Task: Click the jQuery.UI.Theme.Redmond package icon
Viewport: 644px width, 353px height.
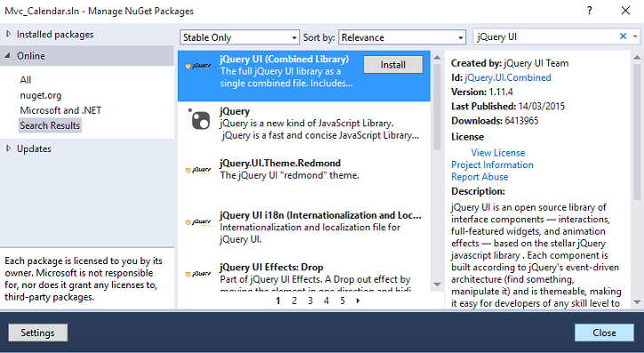Action: coord(198,170)
